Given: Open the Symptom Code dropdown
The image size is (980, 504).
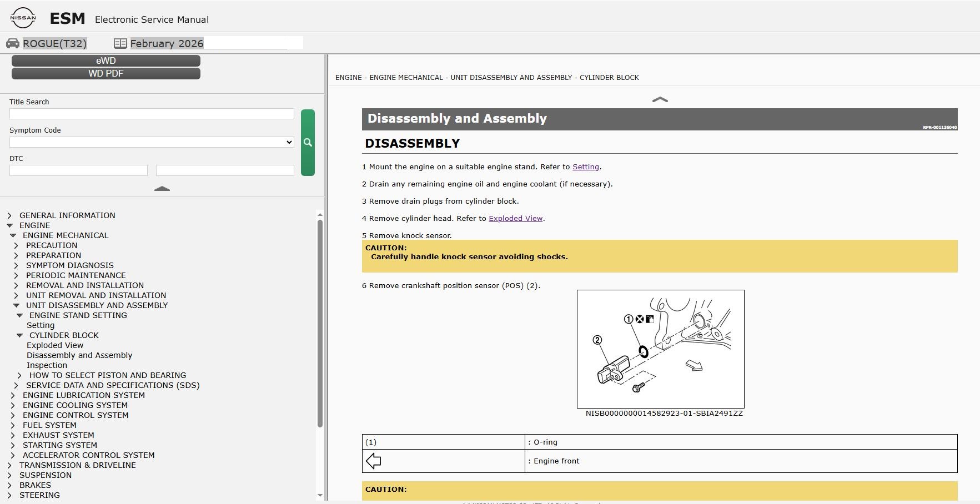Looking at the screenshot, I should [x=152, y=142].
